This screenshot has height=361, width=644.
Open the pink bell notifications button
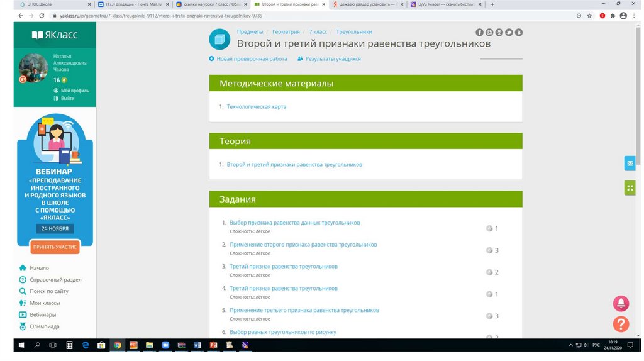click(x=621, y=304)
